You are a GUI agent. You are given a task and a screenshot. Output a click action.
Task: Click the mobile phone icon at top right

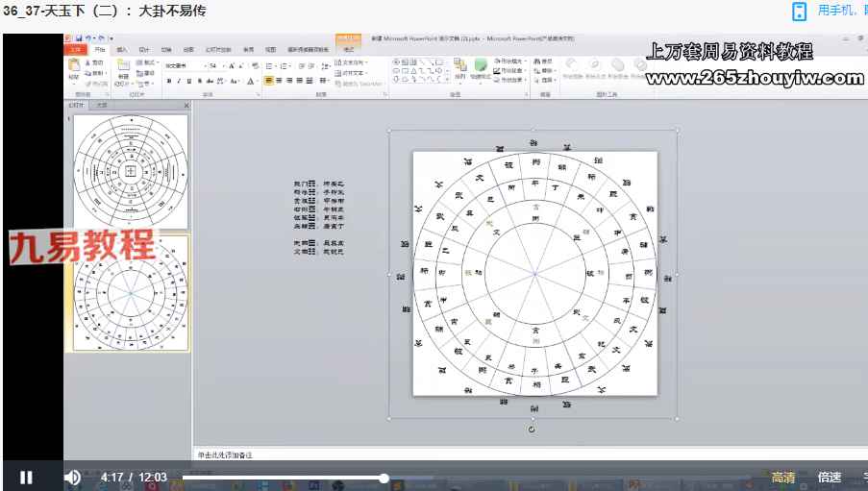pos(799,12)
